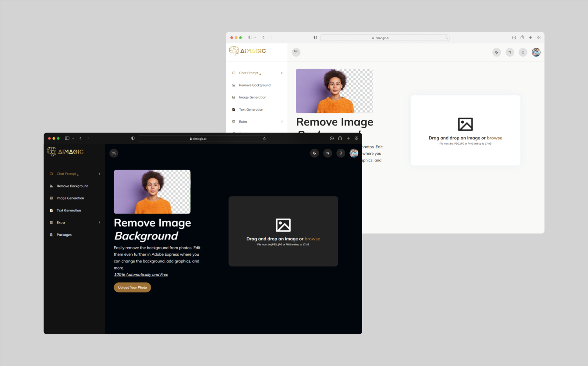This screenshot has height=366, width=588.
Task: Click the notification bell in dark window
Action: coord(341,153)
